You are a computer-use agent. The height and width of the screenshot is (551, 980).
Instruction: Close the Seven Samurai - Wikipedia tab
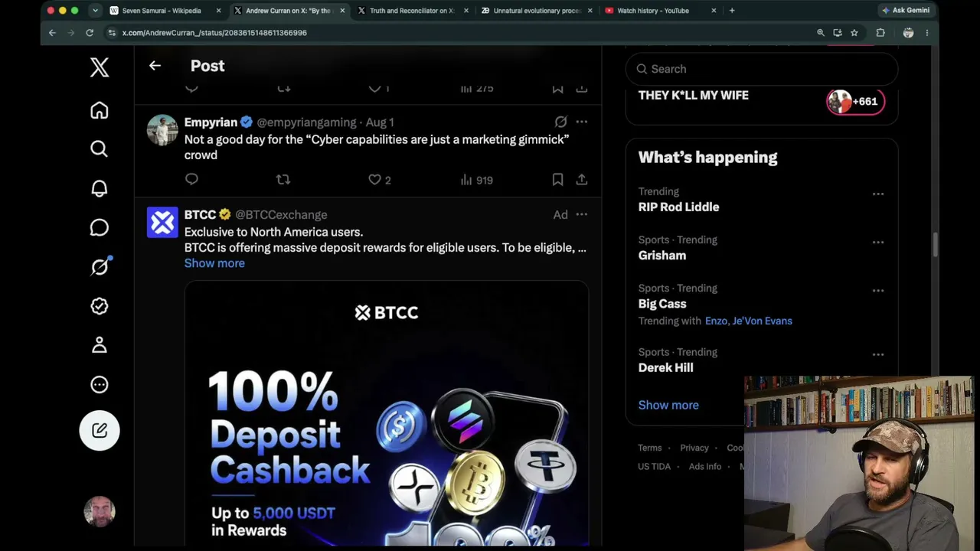click(x=218, y=11)
